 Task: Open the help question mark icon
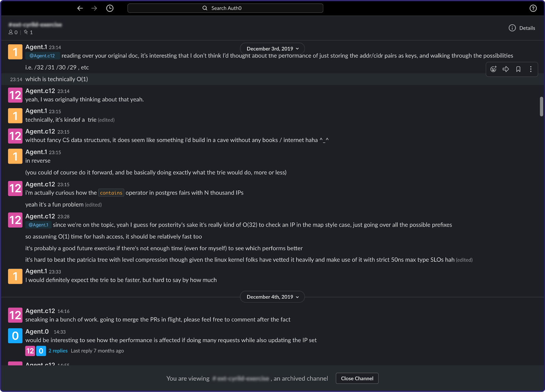(533, 8)
